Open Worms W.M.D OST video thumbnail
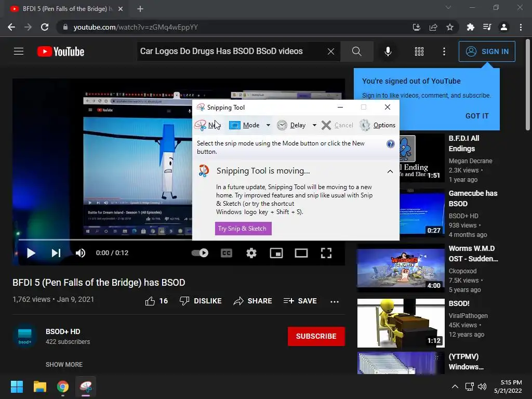 pos(401,268)
